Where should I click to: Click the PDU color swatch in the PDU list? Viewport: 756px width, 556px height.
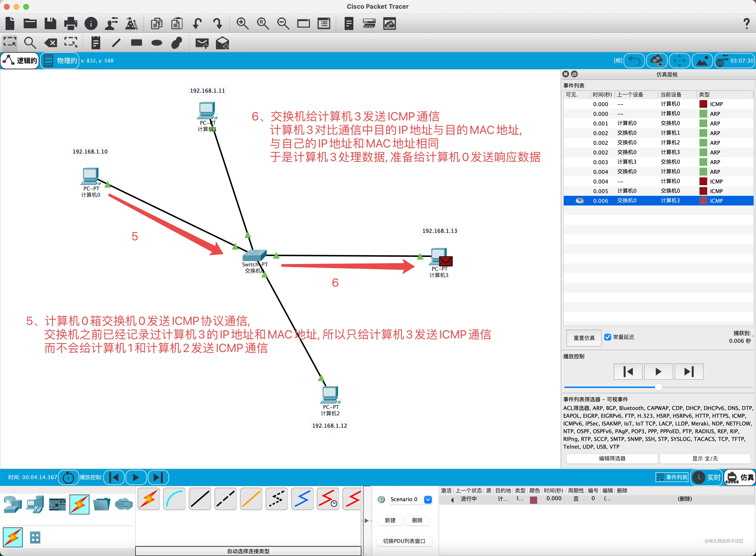(533, 500)
